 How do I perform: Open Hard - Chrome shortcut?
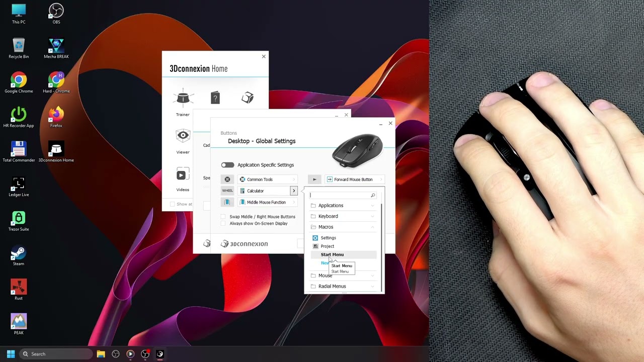pyautogui.click(x=56, y=83)
